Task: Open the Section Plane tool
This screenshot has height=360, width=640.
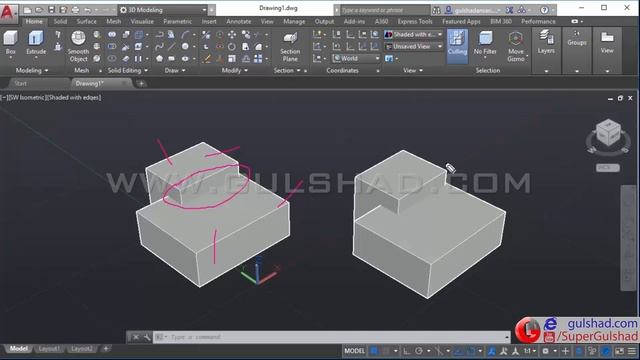Action: [x=290, y=47]
